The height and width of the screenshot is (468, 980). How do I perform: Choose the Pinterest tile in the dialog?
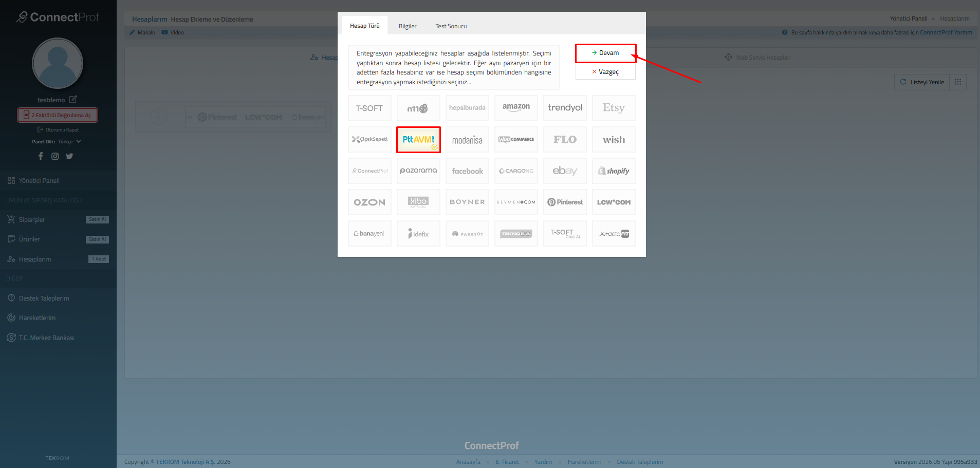tap(565, 202)
